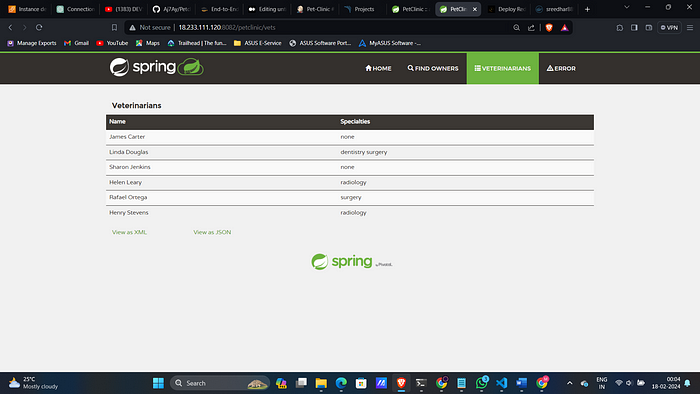The image size is (700, 394).
Task: Click the VPN button in toolbar
Action: pyautogui.click(x=669, y=28)
